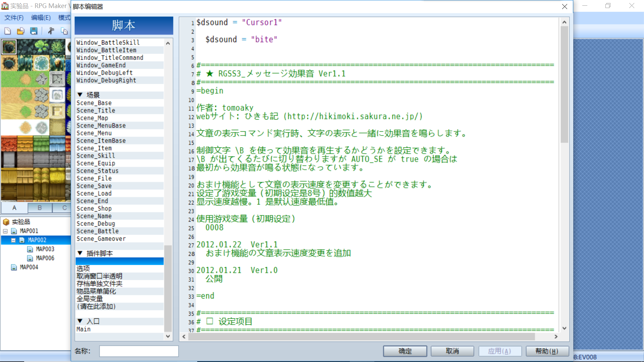Click the New Project toolbar icon
644x362 pixels.
(x=7, y=31)
